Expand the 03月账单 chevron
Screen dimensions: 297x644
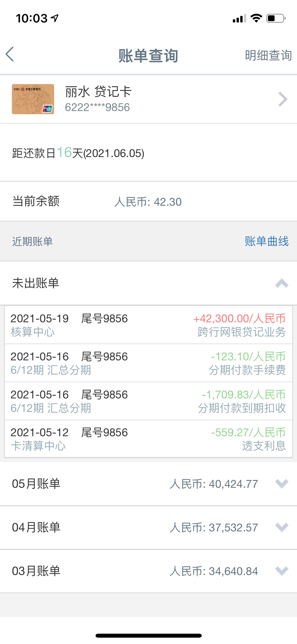pos(281,571)
